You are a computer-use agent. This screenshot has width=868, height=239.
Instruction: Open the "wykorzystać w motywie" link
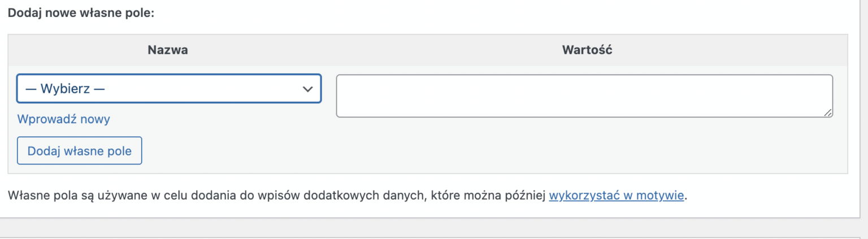click(617, 196)
